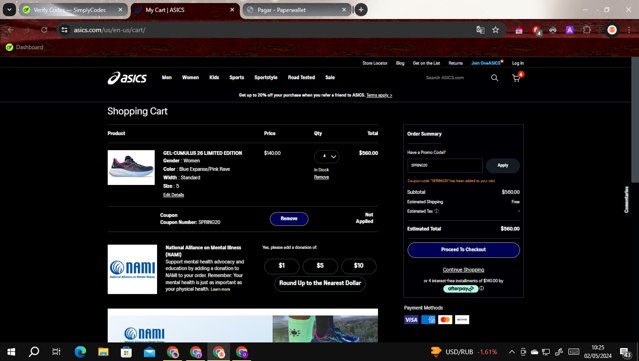The image size is (639, 361).
Task: Click the promo code input field
Action: pos(445,165)
